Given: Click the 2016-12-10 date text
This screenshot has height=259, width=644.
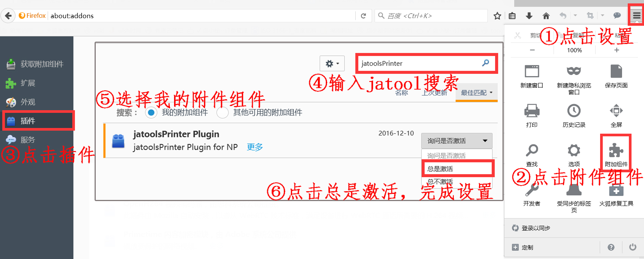Looking at the screenshot, I should (396, 133).
